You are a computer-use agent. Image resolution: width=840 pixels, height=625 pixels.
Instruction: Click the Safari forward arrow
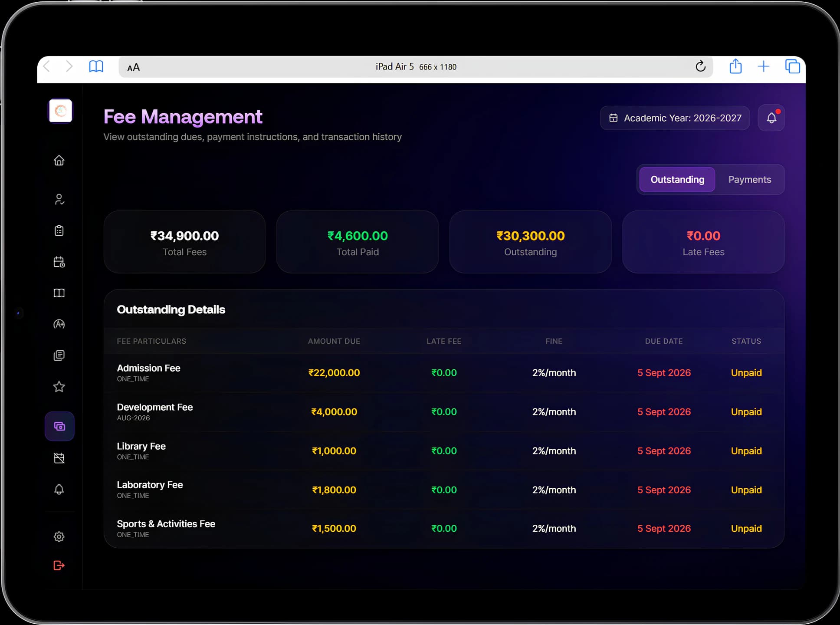point(69,66)
